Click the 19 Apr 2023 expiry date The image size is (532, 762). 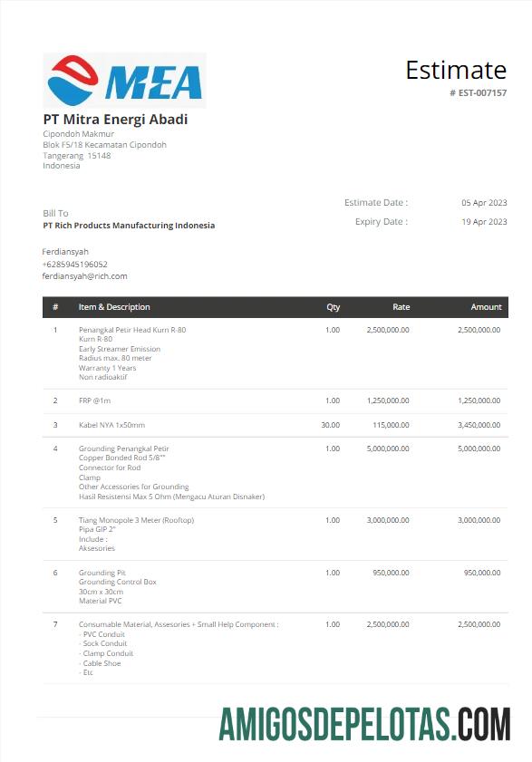pyautogui.click(x=484, y=222)
